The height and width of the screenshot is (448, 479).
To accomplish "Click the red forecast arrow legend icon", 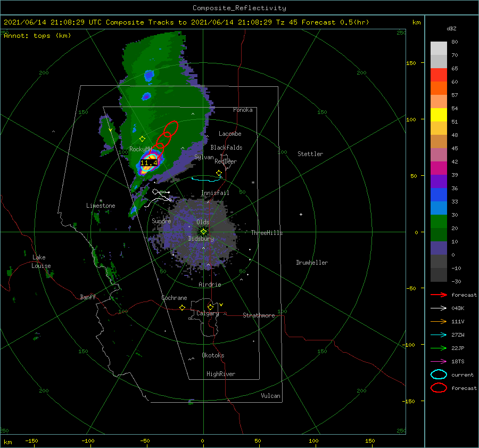I will point(439,295).
